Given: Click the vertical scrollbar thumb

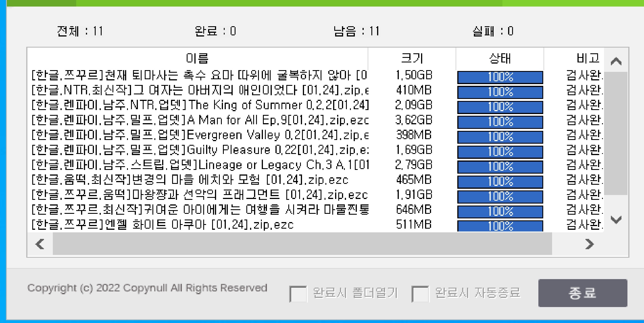Looking at the screenshot, I should pos(616,133).
